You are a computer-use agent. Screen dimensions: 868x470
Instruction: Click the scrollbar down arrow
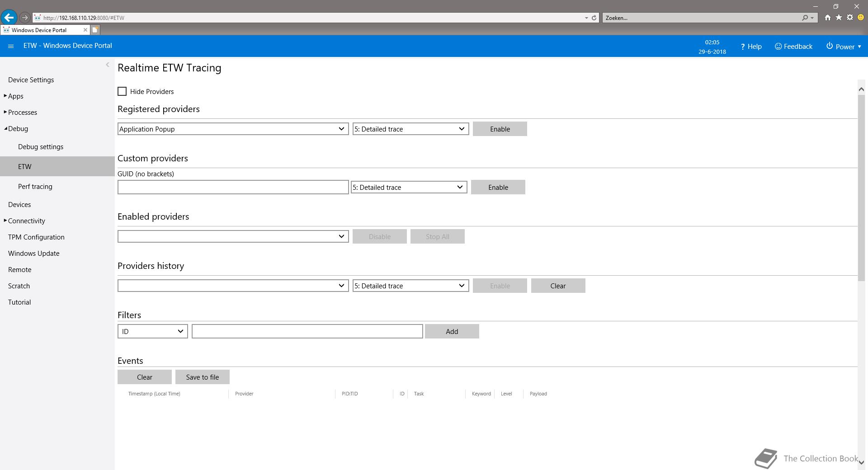(x=861, y=462)
